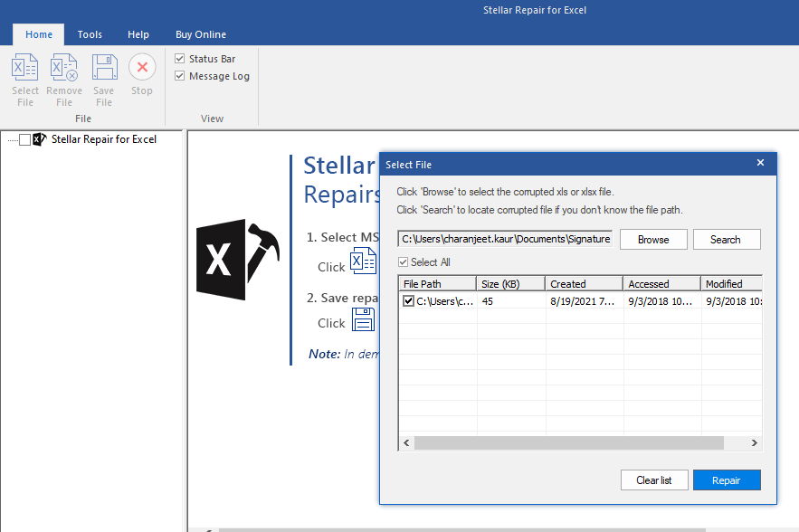The height and width of the screenshot is (532, 799).
Task: Click the Excel file icon under step 1
Action: [x=363, y=261]
